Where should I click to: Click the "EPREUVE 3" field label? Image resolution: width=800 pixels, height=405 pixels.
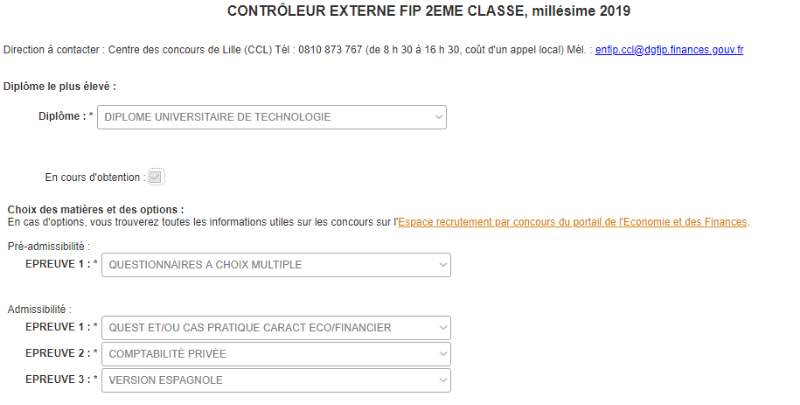pos(59,380)
